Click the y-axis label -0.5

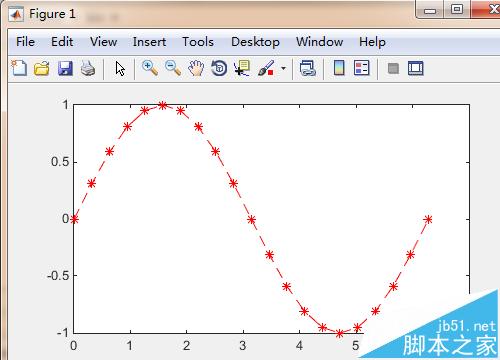pos(58,276)
